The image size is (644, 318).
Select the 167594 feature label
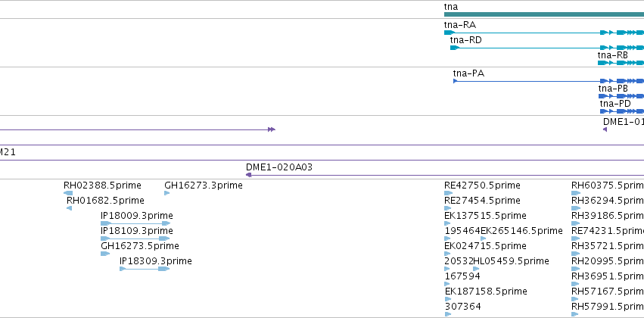click(462, 276)
